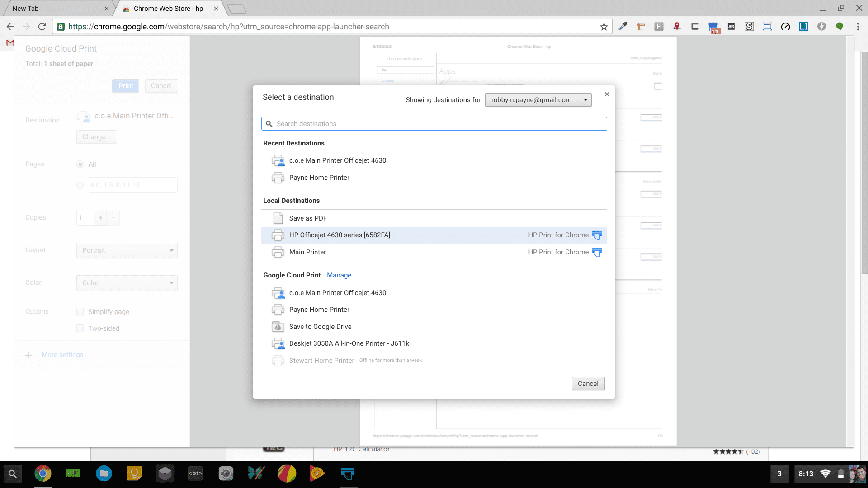
Task: Switch to the New Tab browser tab
Action: pyautogui.click(x=54, y=8)
